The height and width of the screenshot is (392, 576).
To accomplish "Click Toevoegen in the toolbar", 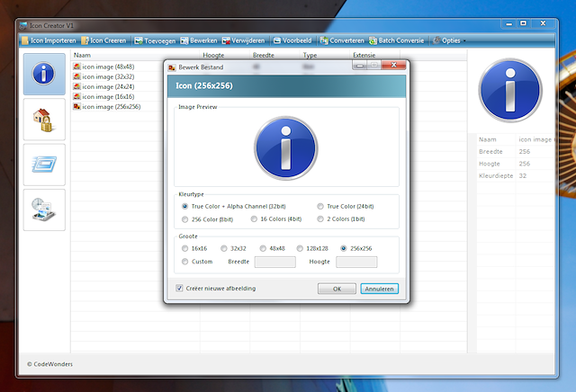I will (155, 40).
